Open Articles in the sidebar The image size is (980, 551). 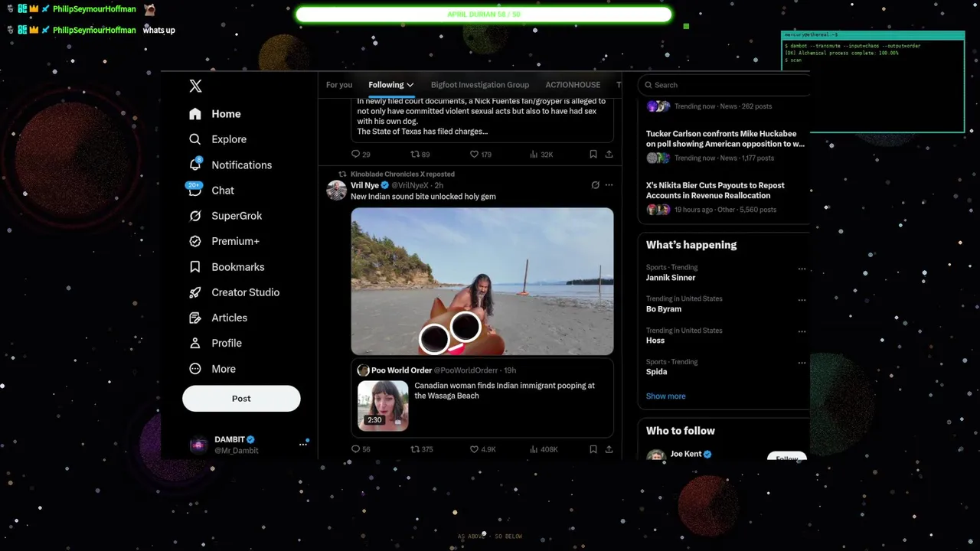pos(218,318)
